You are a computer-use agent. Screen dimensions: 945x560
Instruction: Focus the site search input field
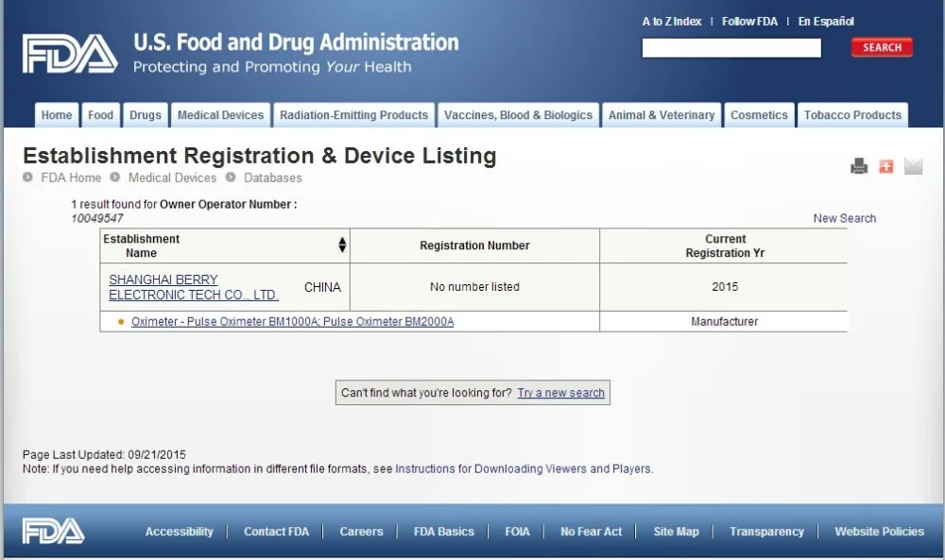point(731,48)
